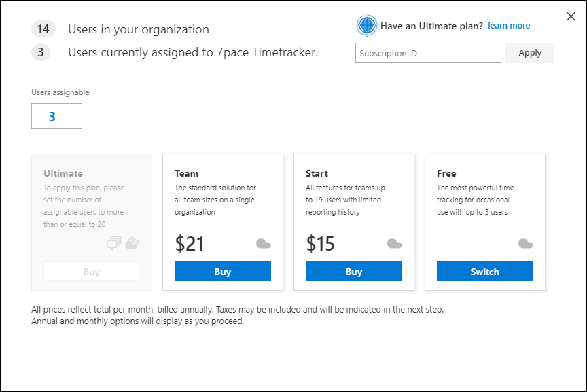Image resolution: width=587 pixels, height=392 pixels.
Task: Click "Users in your organization" text
Action: [x=139, y=29]
